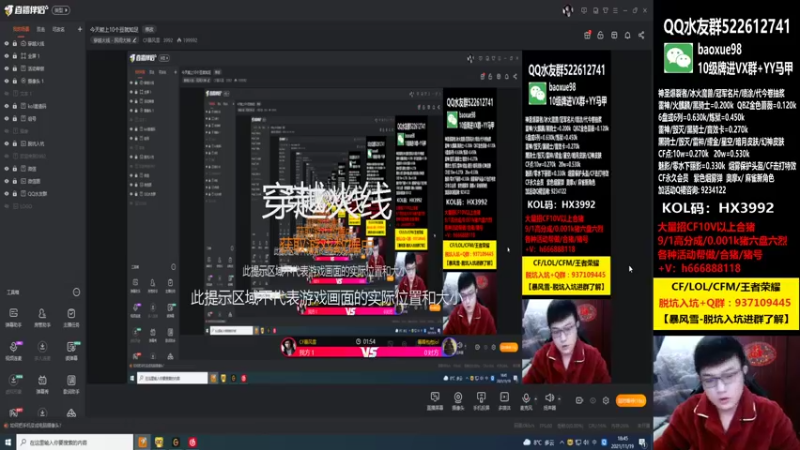800x450 pixels.
Task: Click the lock icon in the top-right icon row
Action: tap(601, 35)
